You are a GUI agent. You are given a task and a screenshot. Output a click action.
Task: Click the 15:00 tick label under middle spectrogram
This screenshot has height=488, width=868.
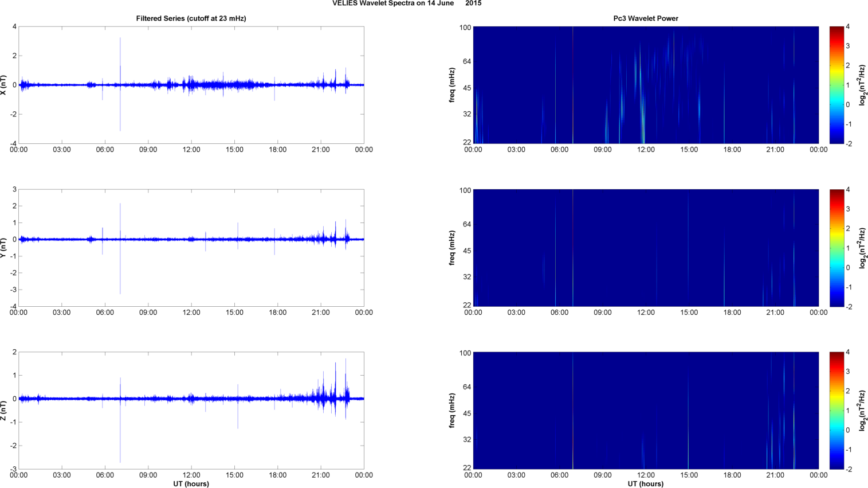689,313
